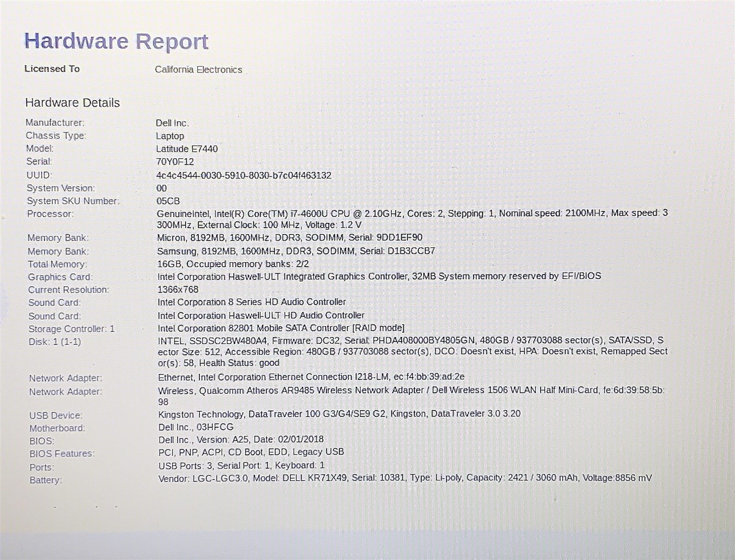Click the UUID value string
735x560 pixels.
click(x=243, y=175)
